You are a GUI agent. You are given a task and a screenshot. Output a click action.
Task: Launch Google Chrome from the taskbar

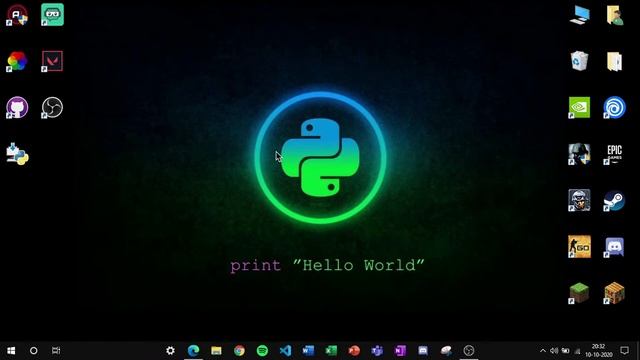240,351
